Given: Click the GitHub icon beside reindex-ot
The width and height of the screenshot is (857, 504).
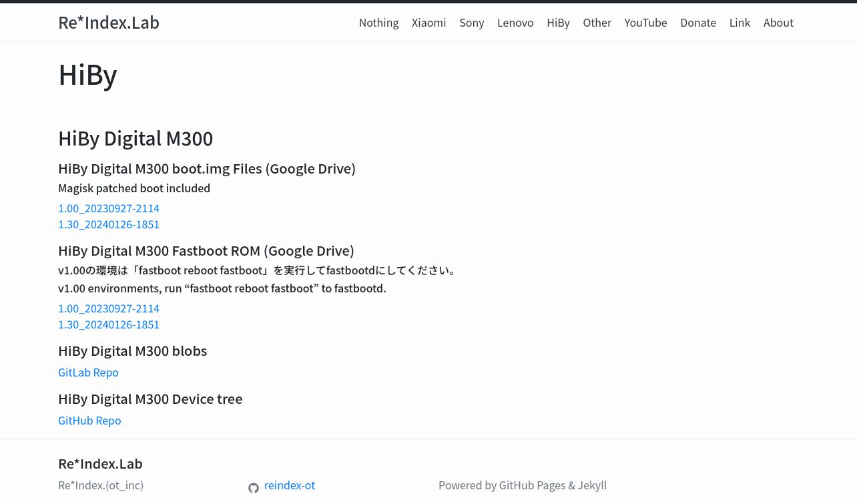Looking at the screenshot, I should tap(254, 488).
